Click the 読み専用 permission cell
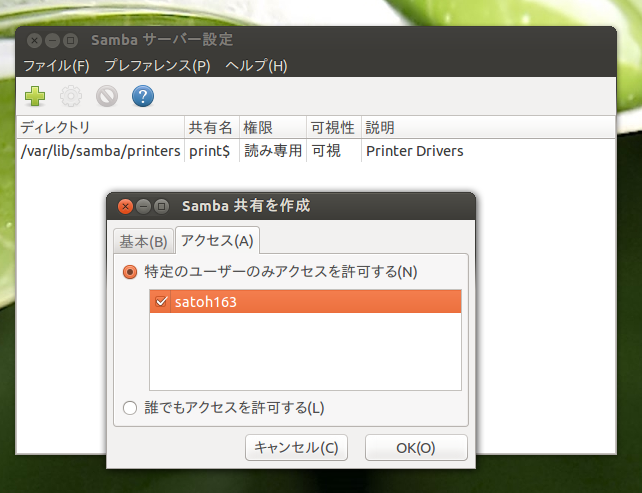 pos(273,151)
